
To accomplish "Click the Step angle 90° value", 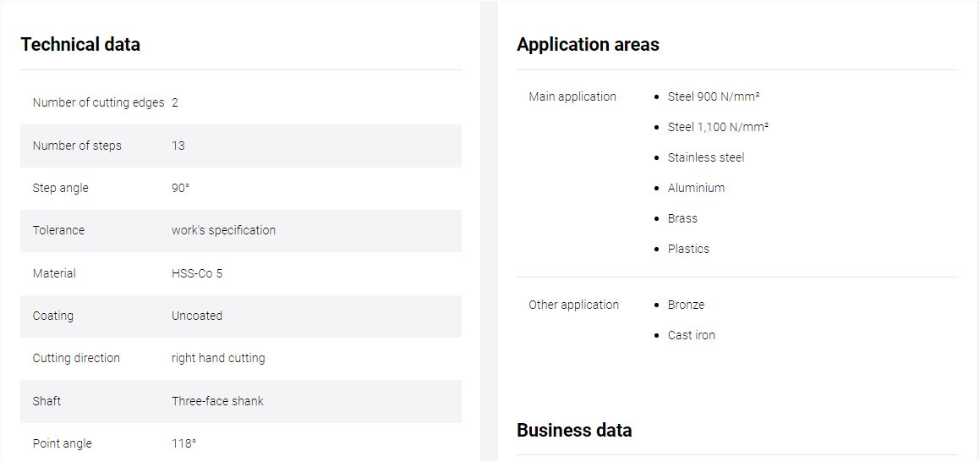I will 180,188.
